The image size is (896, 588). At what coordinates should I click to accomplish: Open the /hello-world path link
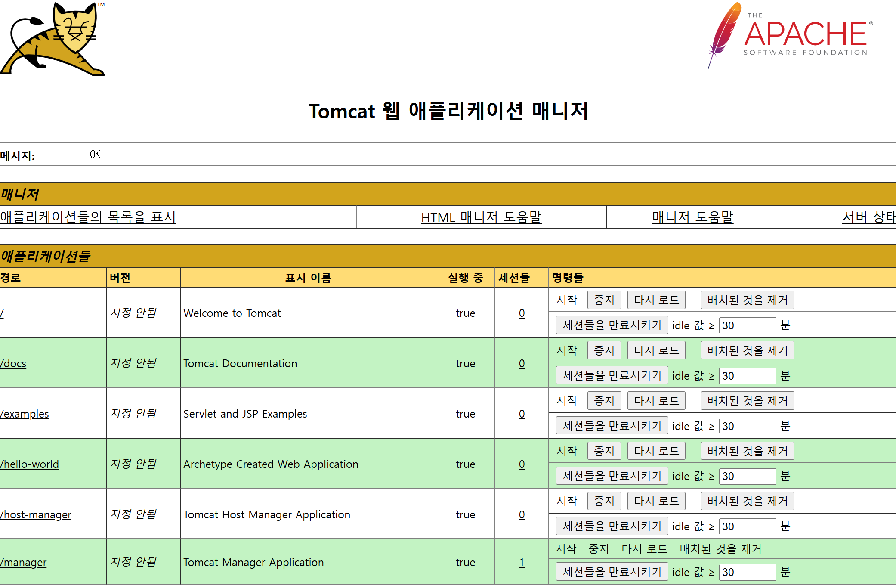tap(30, 464)
